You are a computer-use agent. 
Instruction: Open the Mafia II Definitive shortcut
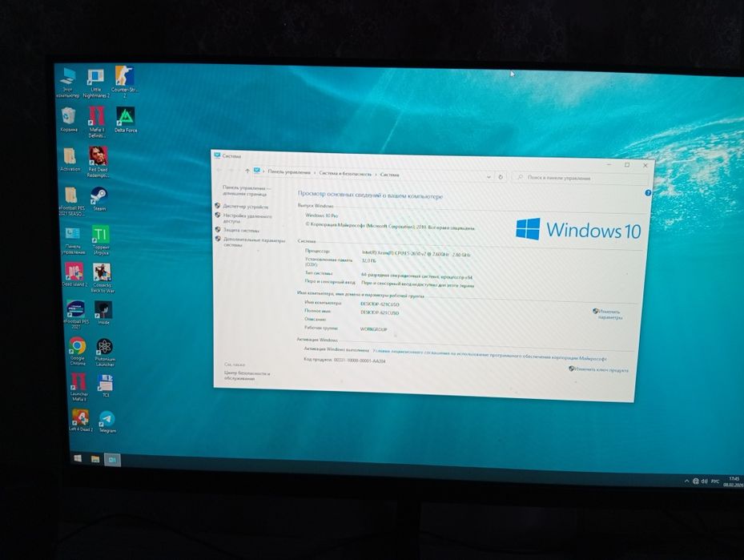point(97,122)
